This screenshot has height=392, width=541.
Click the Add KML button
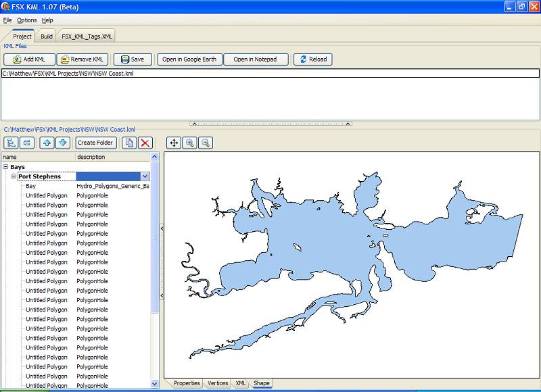point(29,59)
